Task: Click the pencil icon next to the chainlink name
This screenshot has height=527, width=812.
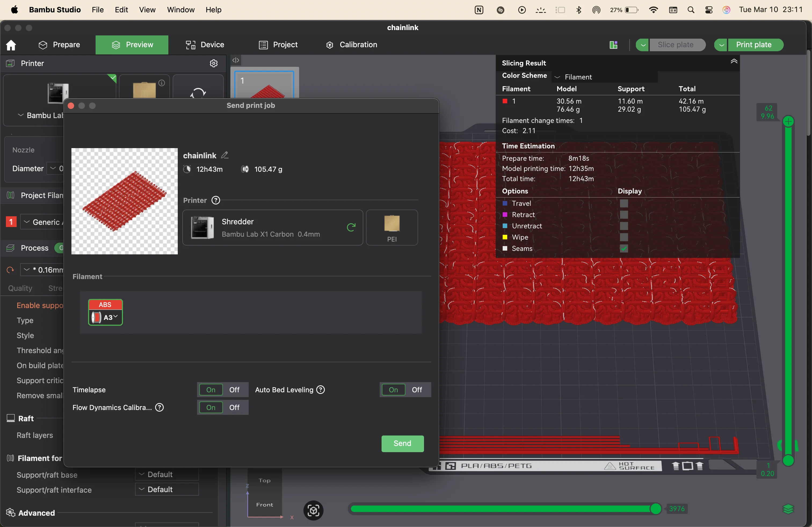Action: point(224,155)
